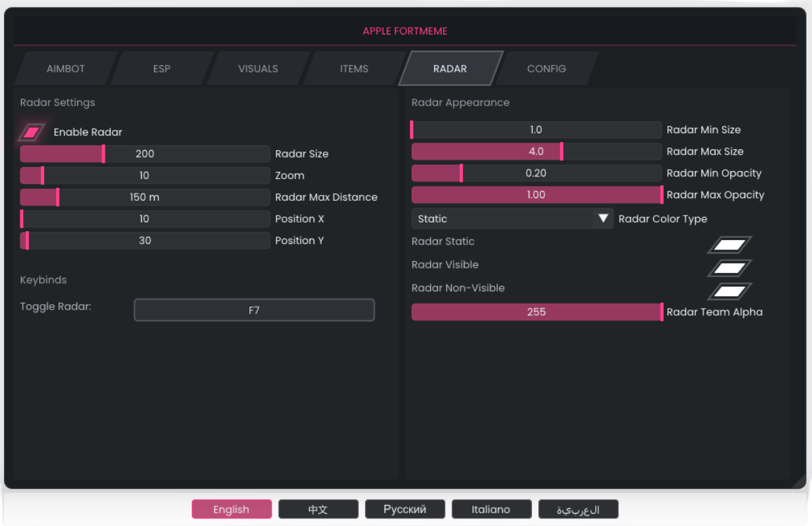Viewport: 812px width, 526px height.
Task: Click the Radar Size slider
Action: (145, 154)
